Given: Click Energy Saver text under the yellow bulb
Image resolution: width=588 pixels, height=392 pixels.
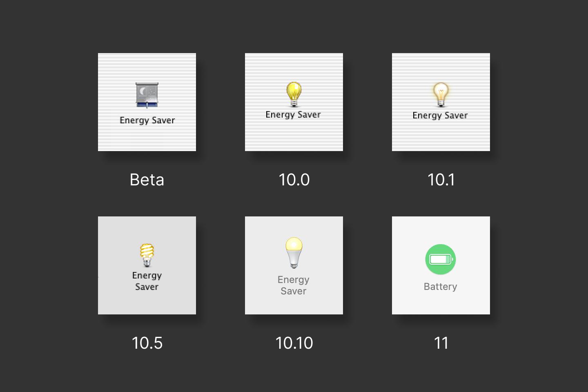Looking at the screenshot, I should (x=293, y=115).
